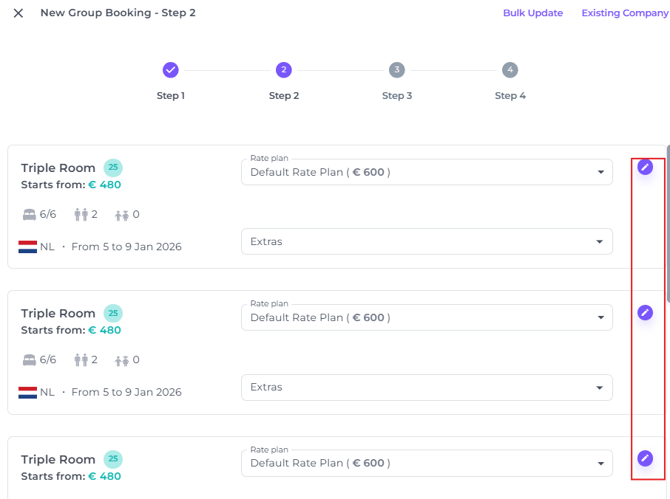Viewport: 670px width, 499px height.
Task: Select the Step 2 circle in the stepper
Action: tap(284, 70)
